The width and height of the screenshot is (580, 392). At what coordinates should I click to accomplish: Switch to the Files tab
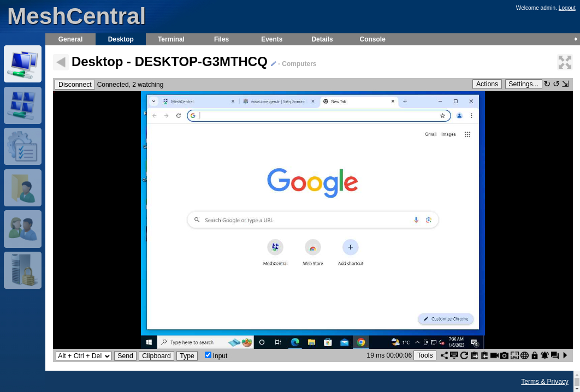221,39
